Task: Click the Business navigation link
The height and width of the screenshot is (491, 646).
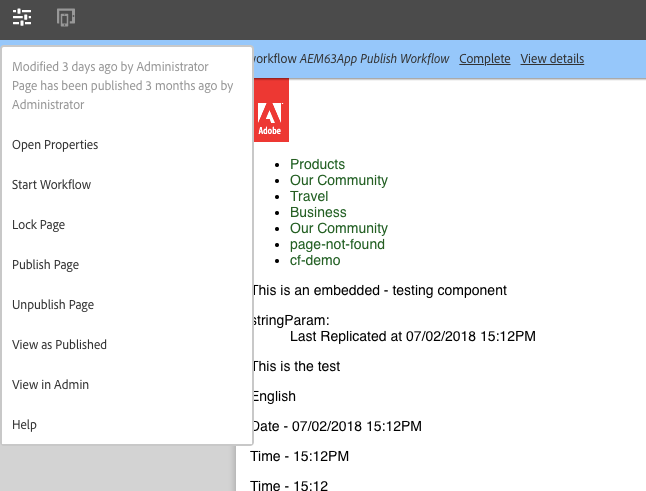Action: click(x=318, y=212)
